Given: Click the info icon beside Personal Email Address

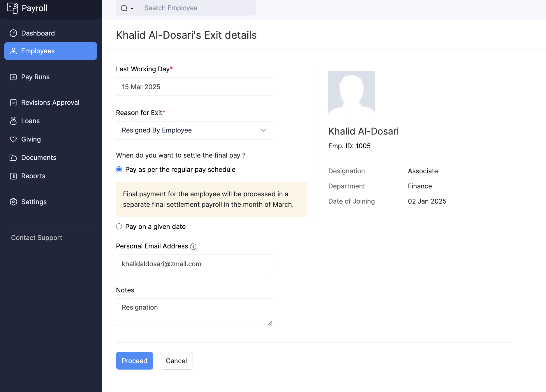Looking at the screenshot, I should click(193, 246).
